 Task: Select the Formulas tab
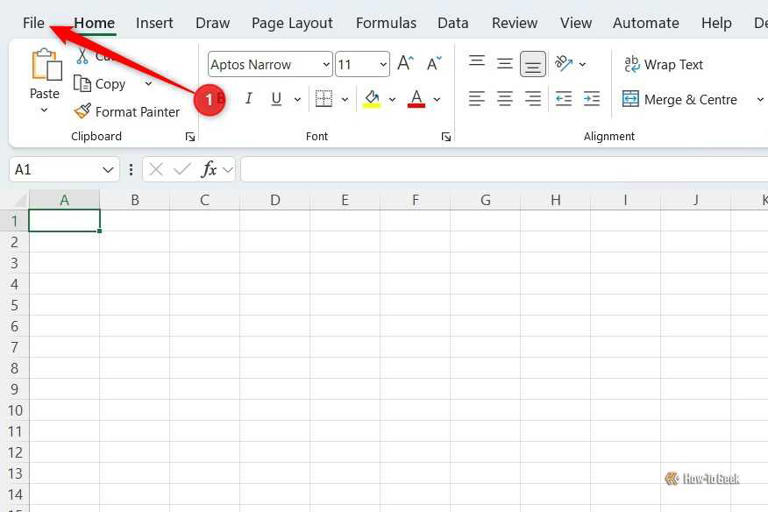click(x=386, y=23)
